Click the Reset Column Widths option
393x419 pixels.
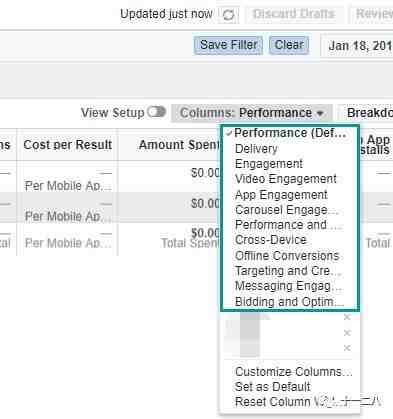click(x=293, y=402)
